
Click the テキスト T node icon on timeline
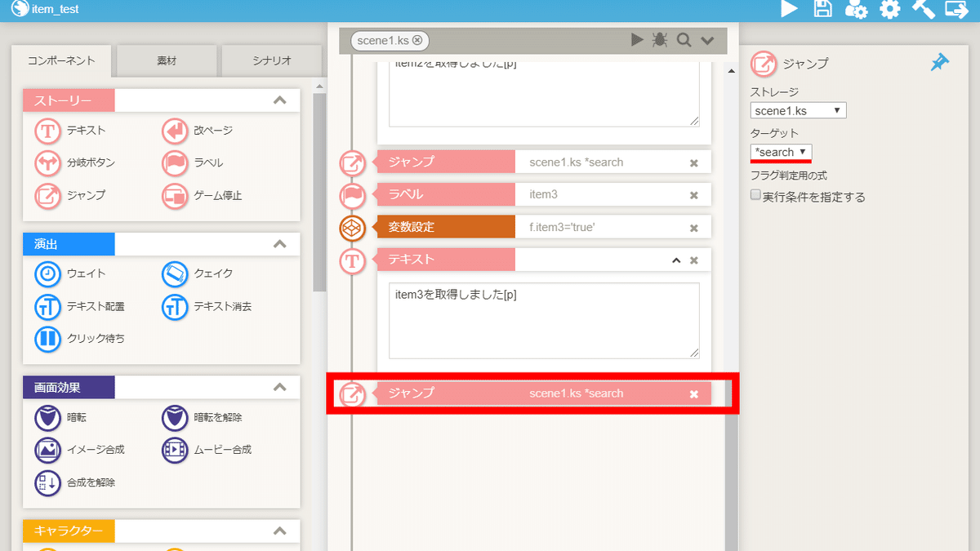coord(352,261)
